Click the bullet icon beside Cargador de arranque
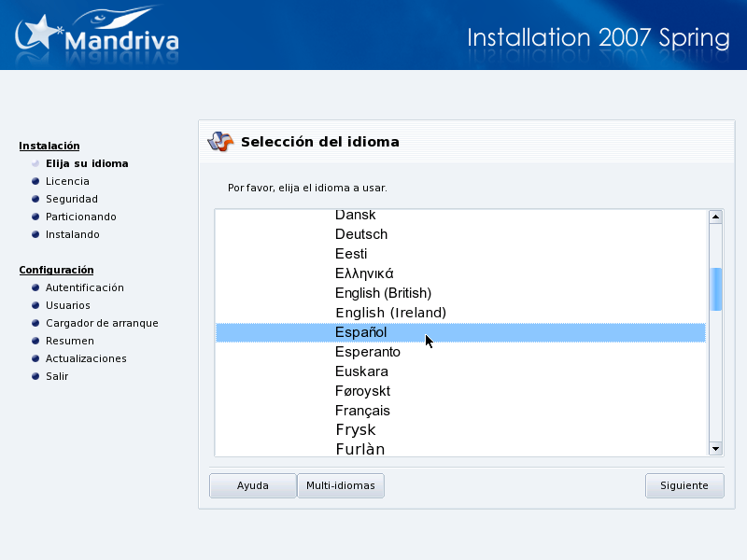747x560 pixels. (x=35, y=323)
